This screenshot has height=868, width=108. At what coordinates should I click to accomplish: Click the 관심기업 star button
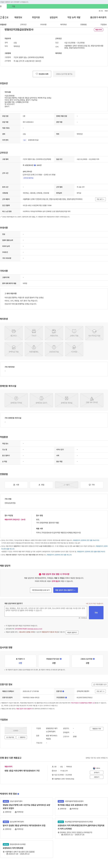pyautogui.click(x=10, y=737)
